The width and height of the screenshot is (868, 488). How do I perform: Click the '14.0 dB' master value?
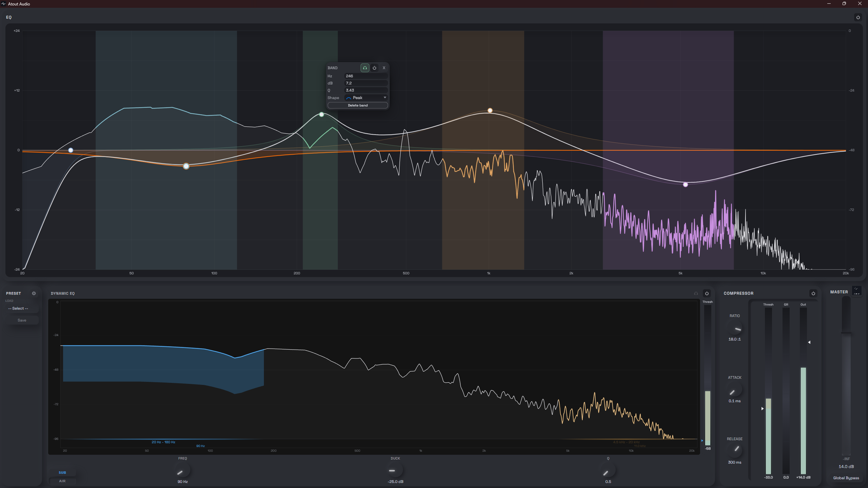pos(846,467)
